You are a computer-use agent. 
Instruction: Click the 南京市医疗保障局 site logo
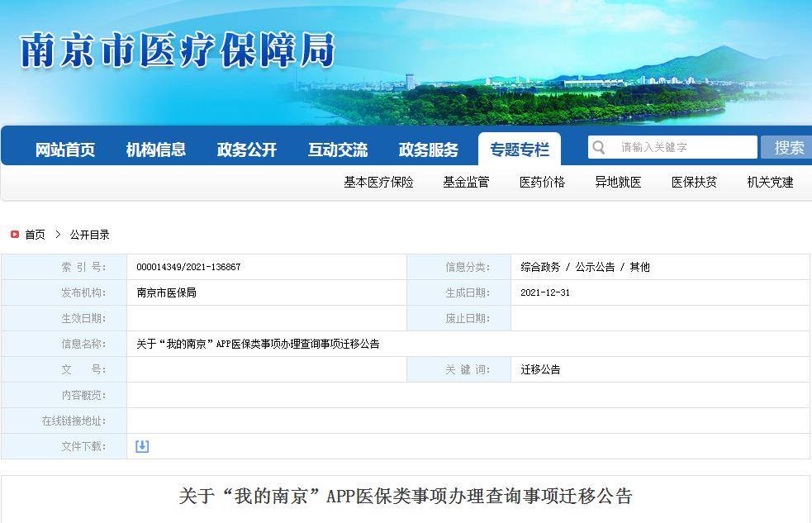point(178,51)
